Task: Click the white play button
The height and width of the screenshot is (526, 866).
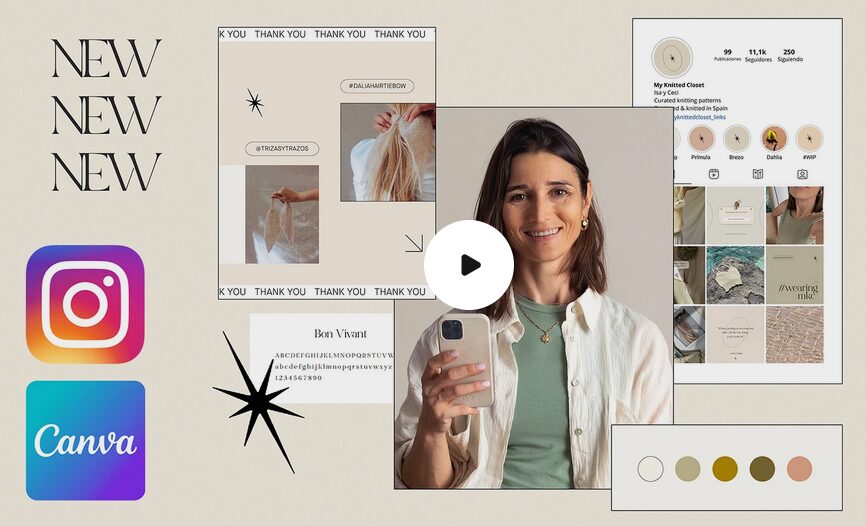Action: (469, 265)
